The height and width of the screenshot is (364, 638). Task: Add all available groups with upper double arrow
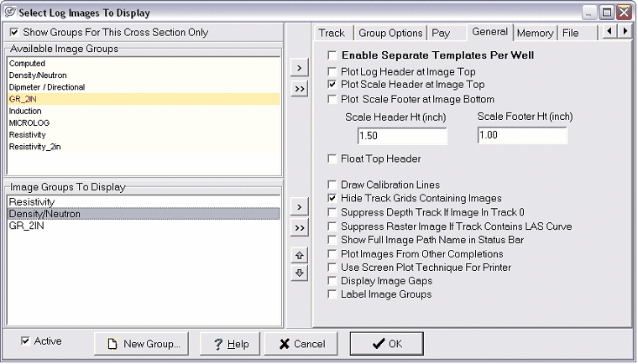tap(300, 89)
